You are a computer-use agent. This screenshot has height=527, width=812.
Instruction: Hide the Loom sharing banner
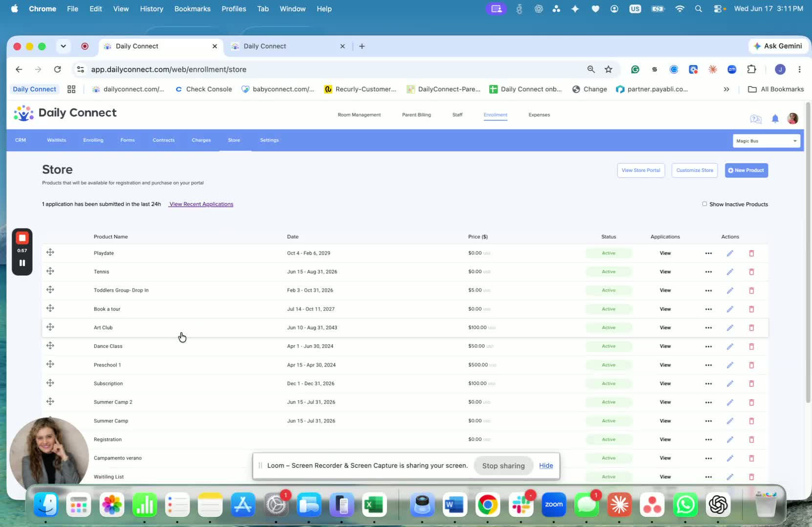tap(546, 466)
